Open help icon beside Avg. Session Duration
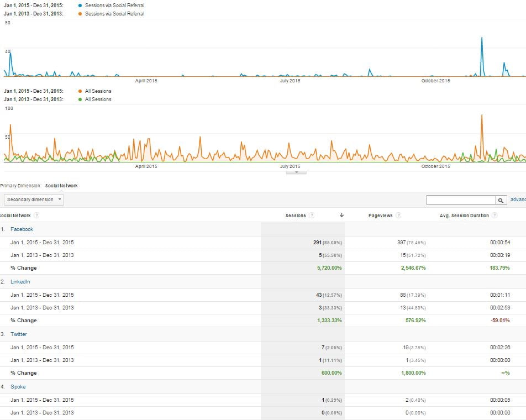 495,216
